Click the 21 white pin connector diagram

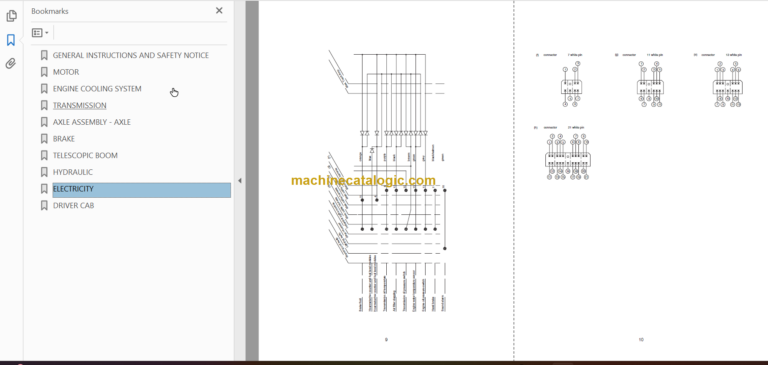tap(567, 156)
